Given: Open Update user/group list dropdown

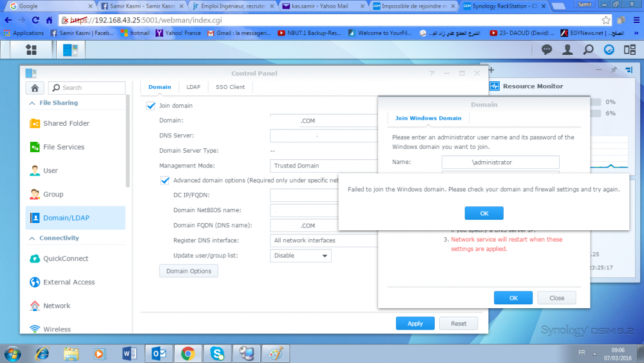Looking at the screenshot, I should point(301,256).
